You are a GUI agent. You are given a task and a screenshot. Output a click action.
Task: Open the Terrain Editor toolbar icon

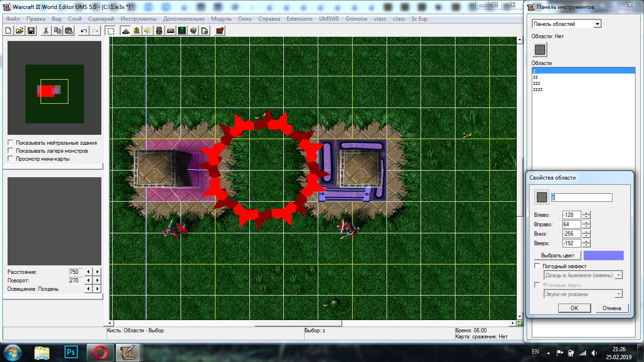125,31
